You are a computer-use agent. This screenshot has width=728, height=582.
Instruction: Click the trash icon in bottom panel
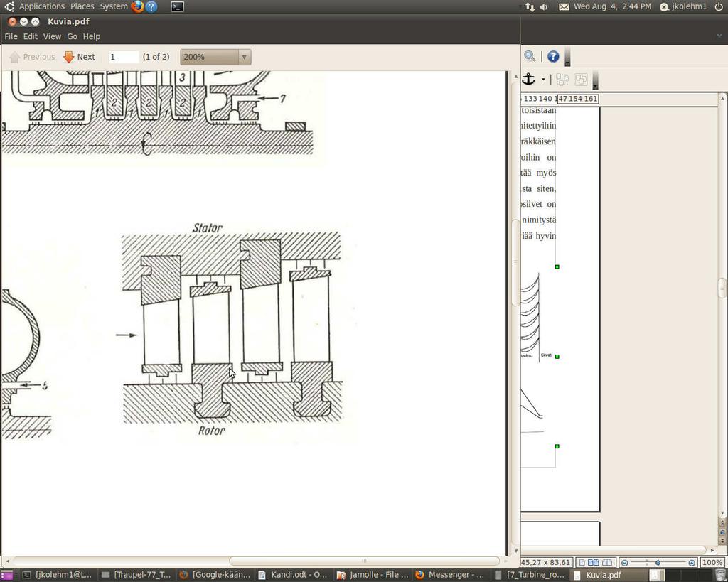[x=720, y=575]
